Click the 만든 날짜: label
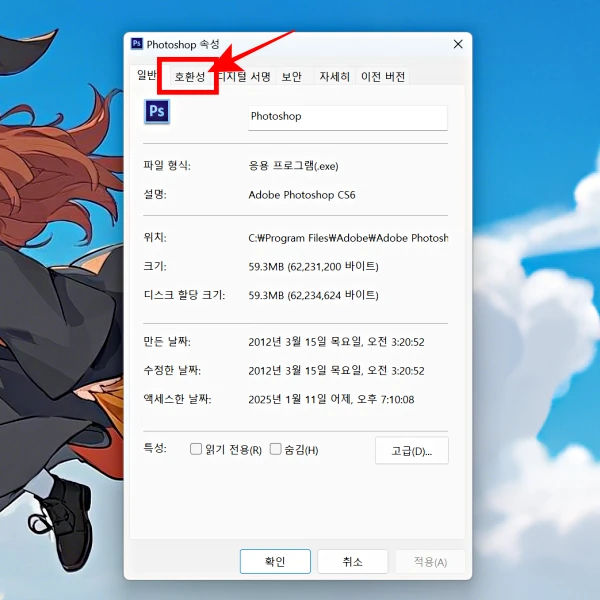 167,341
